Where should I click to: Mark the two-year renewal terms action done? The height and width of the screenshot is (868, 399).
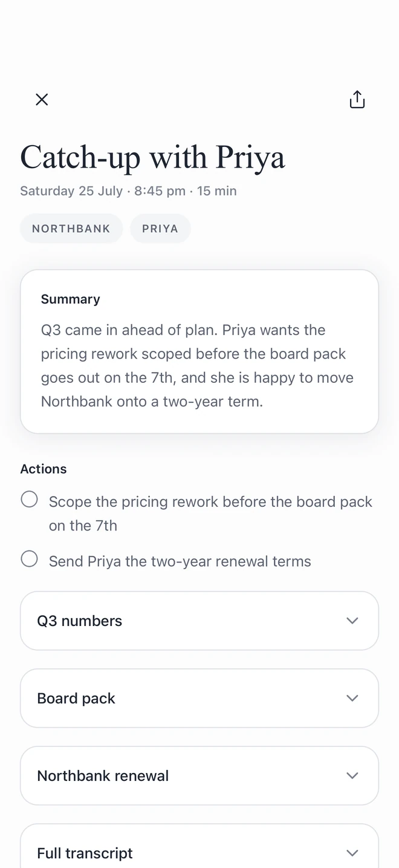pos(29,559)
